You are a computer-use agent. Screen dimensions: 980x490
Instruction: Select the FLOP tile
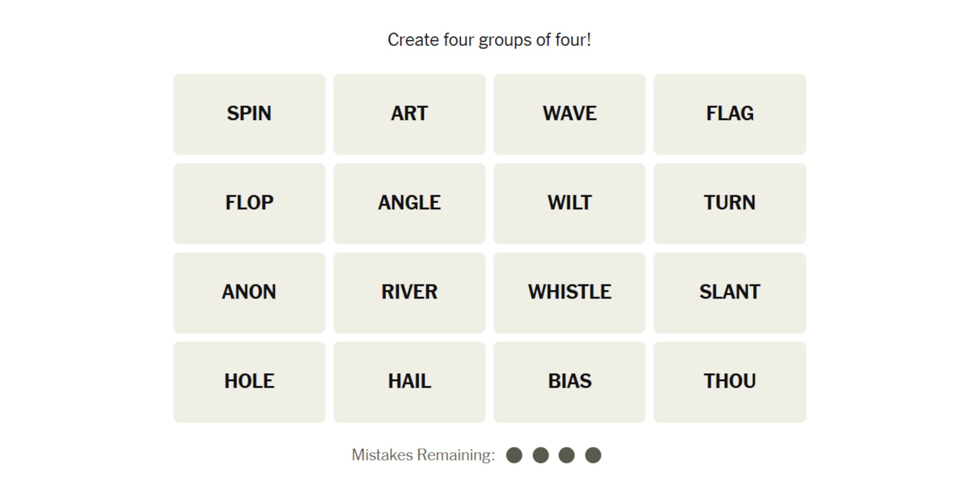(249, 203)
